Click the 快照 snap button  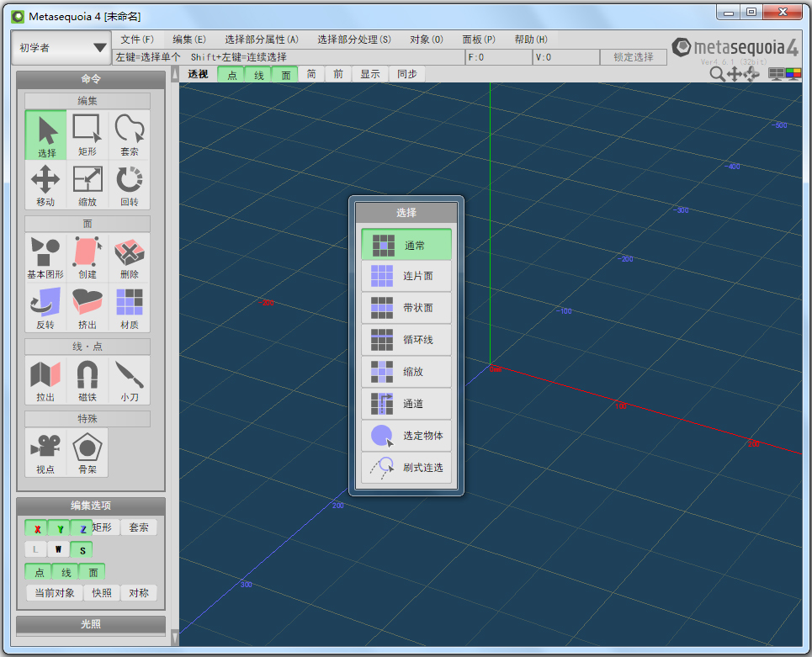[102, 593]
